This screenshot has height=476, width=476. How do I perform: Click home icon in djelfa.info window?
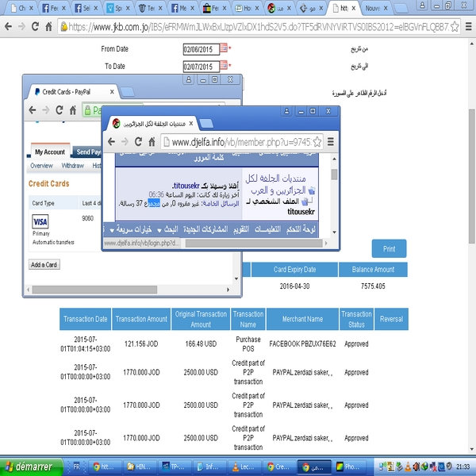pos(152,142)
